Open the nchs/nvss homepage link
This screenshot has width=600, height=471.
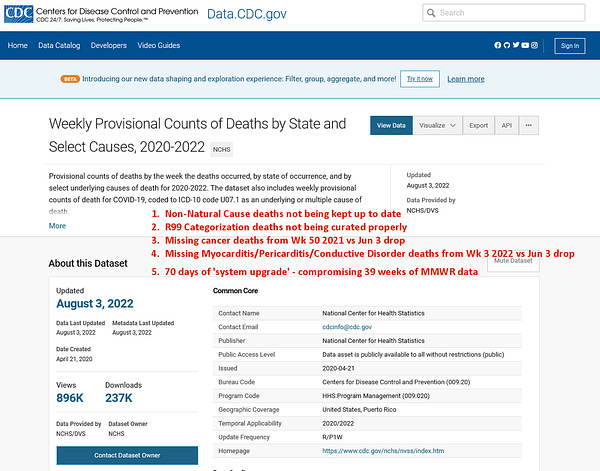pos(383,451)
